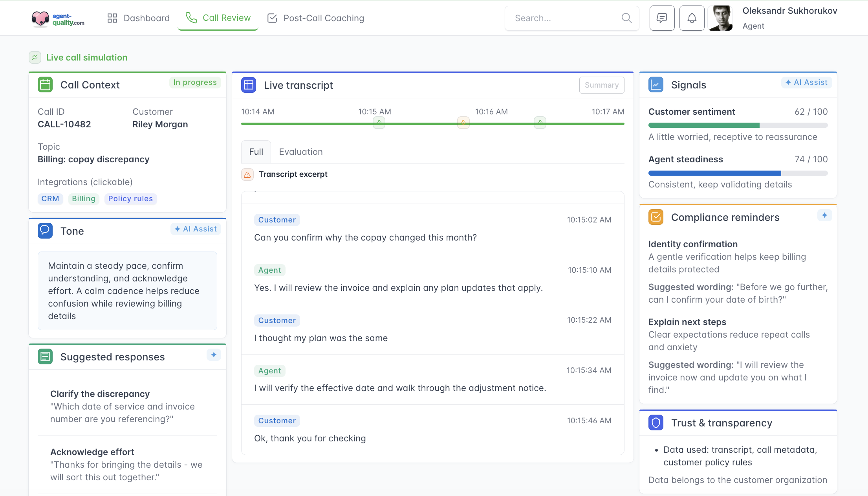Click the AI Assist badge in Tone panel
The width and height of the screenshot is (868, 496).
[196, 229]
